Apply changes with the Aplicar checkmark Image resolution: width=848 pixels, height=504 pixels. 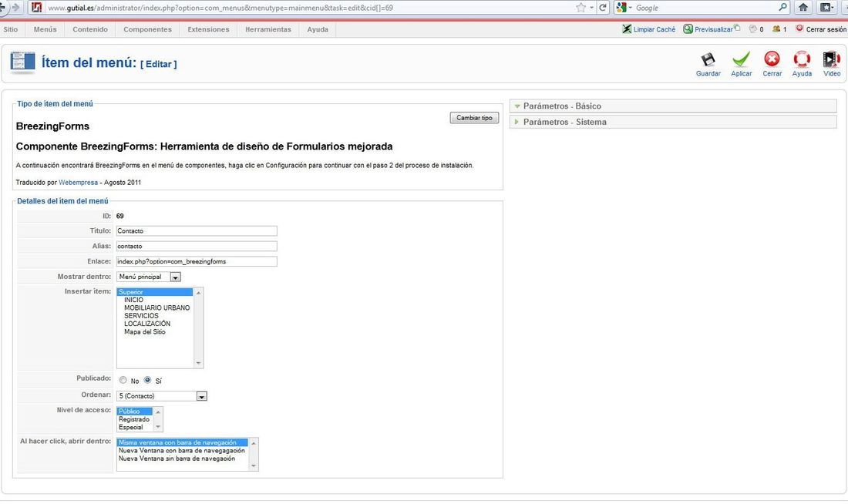coord(741,59)
